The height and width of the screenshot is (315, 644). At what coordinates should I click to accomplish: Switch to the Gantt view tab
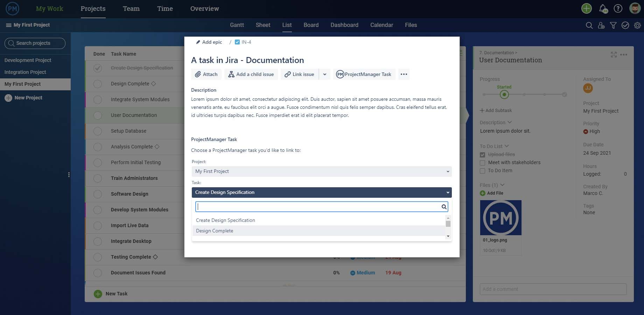237,25
